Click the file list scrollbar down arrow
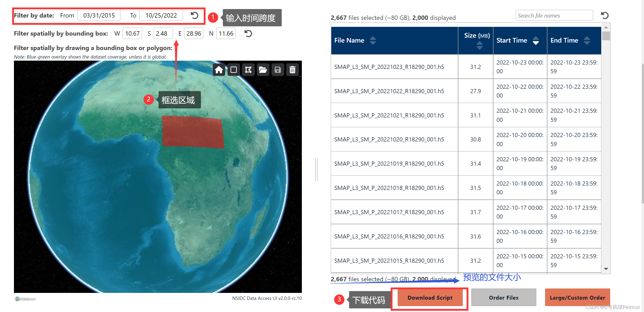This screenshot has width=644, height=312. click(x=606, y=269)
